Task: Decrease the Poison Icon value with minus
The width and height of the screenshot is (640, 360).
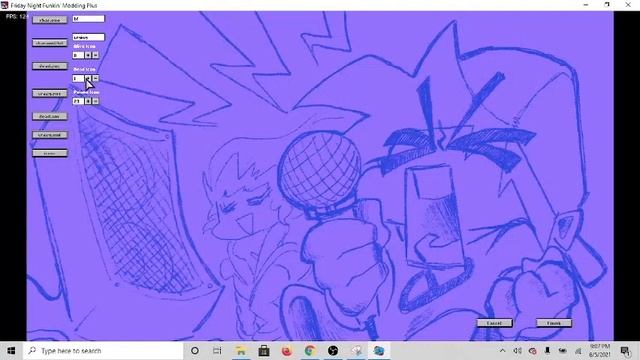Action: (x=96, y=101)
